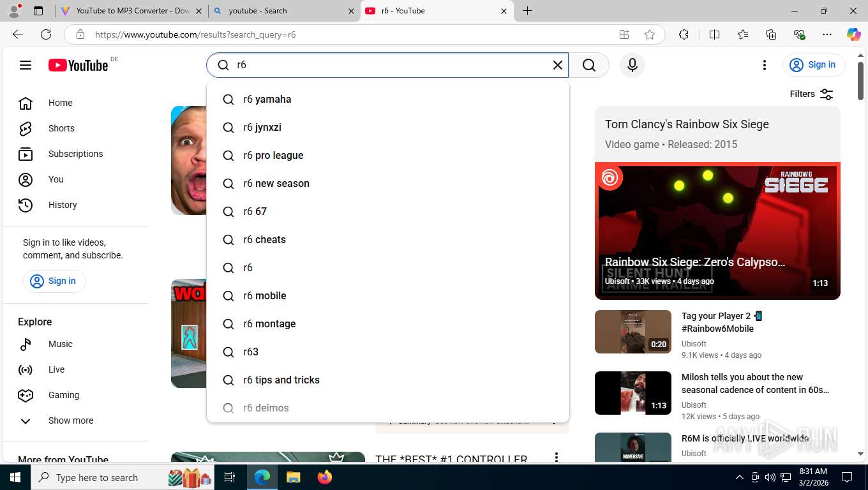Open the shocked face video thumbnail
Viewport: 868px width, 490px height.
coord(189,160)
